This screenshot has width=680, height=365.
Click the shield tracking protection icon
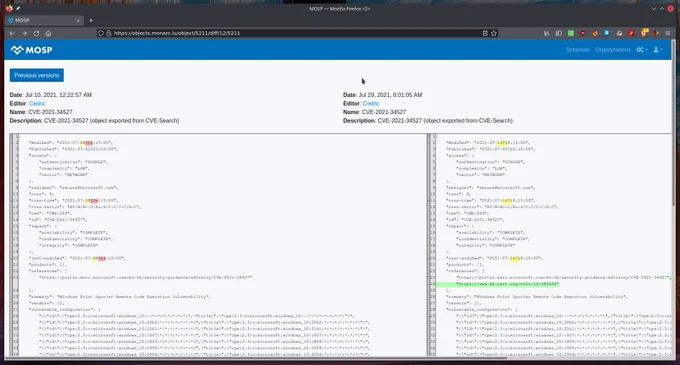(x=101, y=33)
